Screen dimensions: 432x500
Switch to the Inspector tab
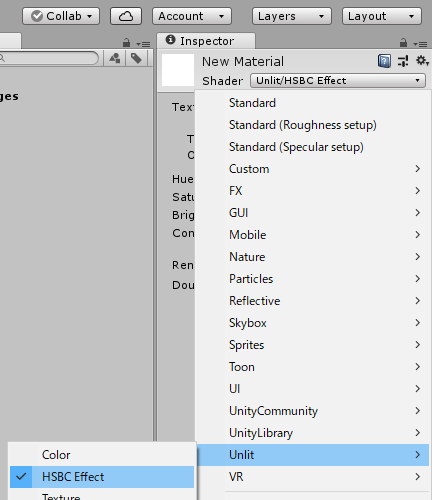pyautogui.click(x=206, y=41)
